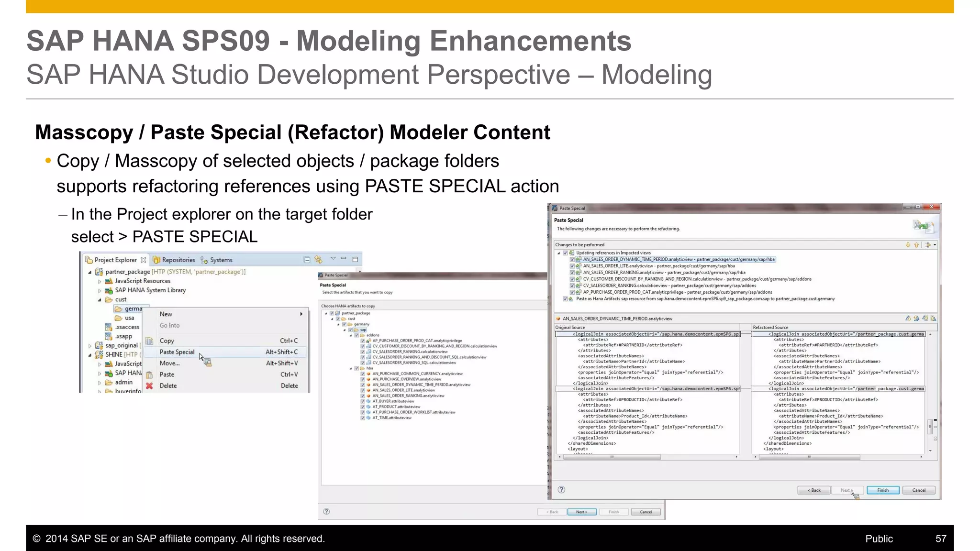980x551 pixels.
Task: Open the Project Explorer view menu dropdown triangle
Action: [333, 258]
